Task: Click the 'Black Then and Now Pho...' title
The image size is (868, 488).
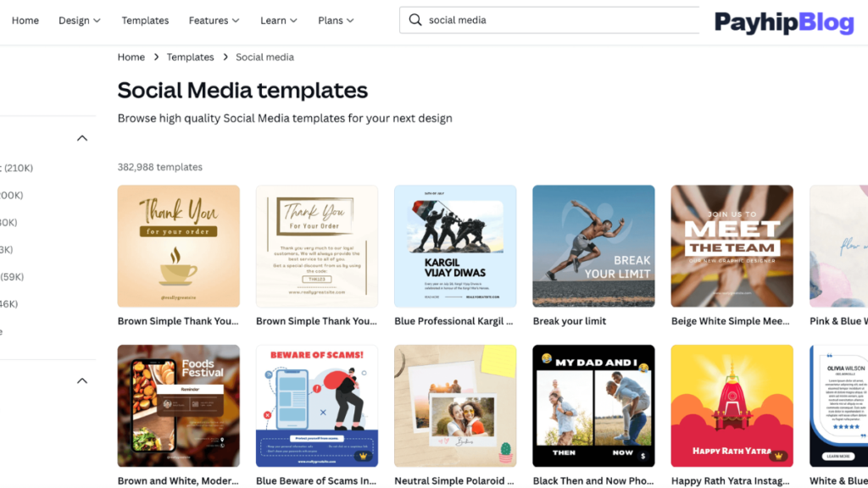Action: 593,481
